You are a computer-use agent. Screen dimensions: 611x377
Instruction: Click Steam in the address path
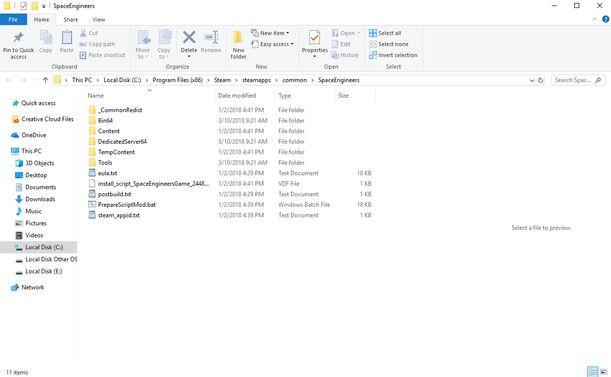(x=223, y=80)
